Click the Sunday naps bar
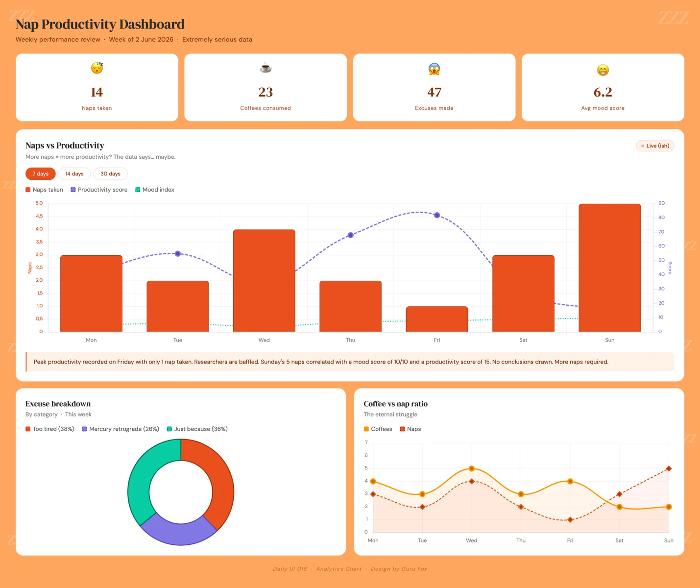The width and height of the screenshot is (700, 588). point(610,268)
